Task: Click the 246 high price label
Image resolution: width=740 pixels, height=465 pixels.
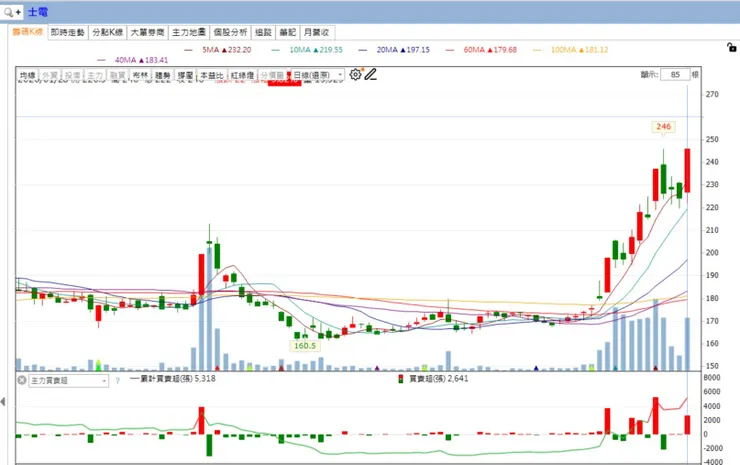Action: [663, 127]
